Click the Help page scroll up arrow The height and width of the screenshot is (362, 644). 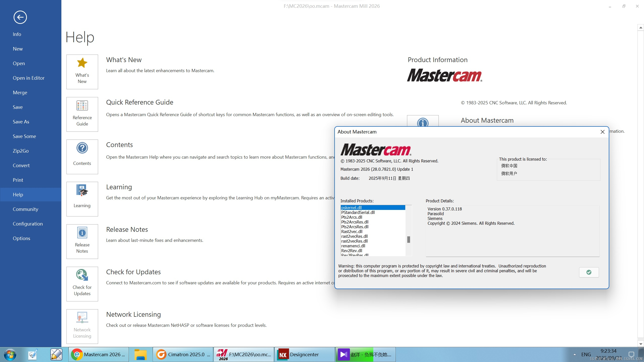(x=640, y=27)
